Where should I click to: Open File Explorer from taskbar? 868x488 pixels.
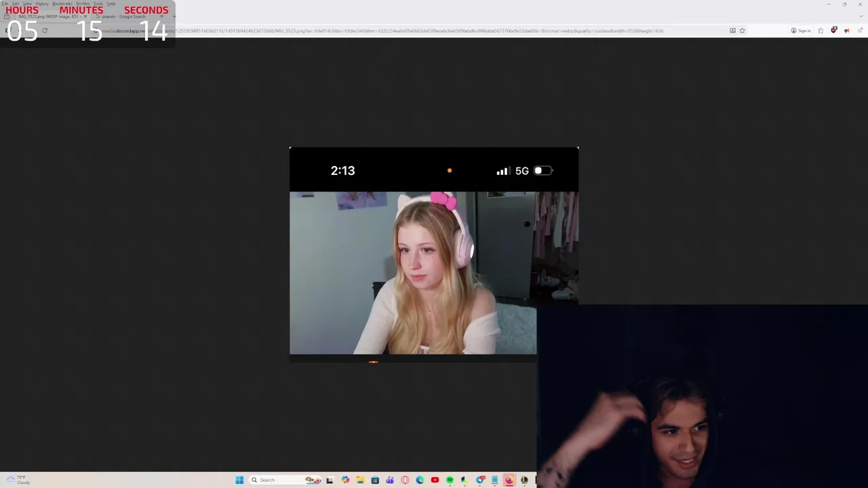[x=360, y=480]
